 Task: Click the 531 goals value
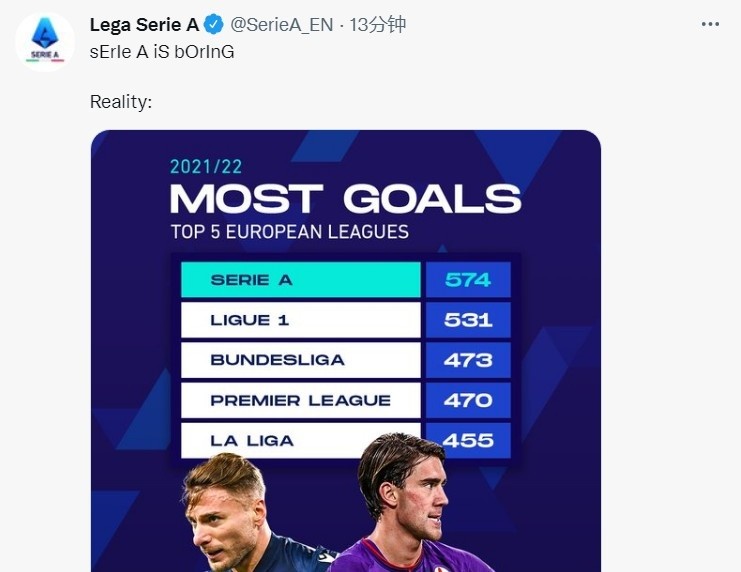click(468, 320)
